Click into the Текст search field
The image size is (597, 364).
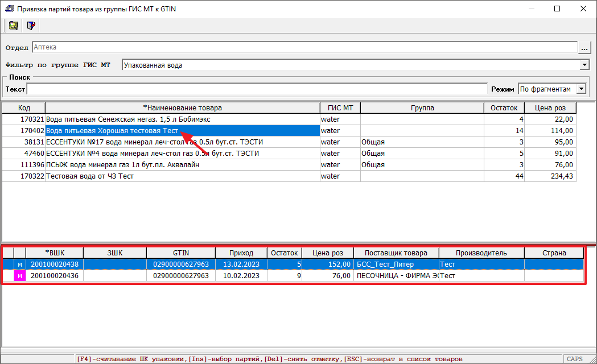257,89
